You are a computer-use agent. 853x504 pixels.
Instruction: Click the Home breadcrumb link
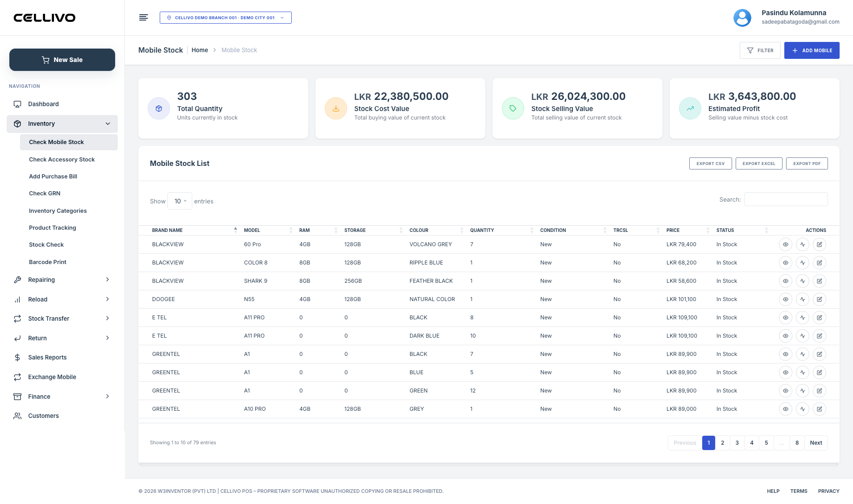pos(199,50)
